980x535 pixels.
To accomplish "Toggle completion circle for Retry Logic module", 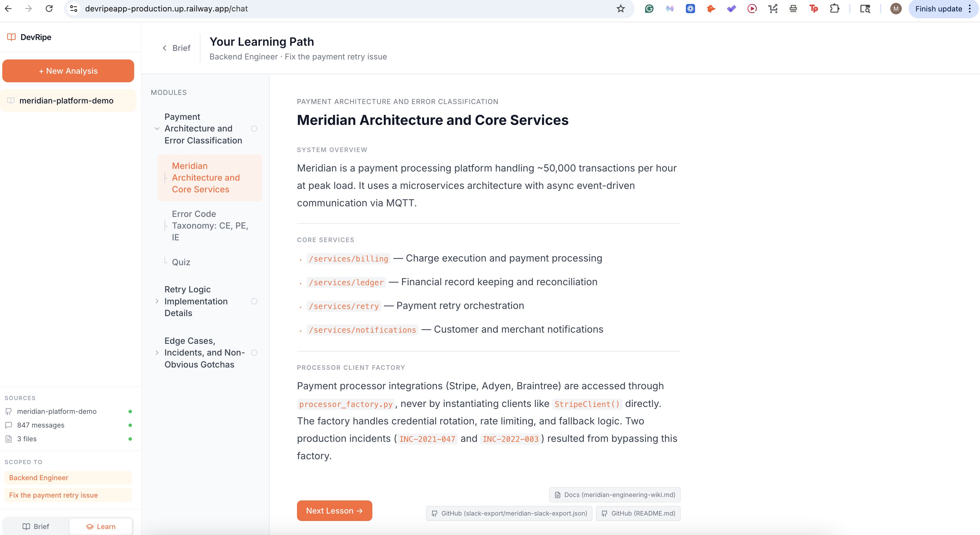I will [254, 301].
